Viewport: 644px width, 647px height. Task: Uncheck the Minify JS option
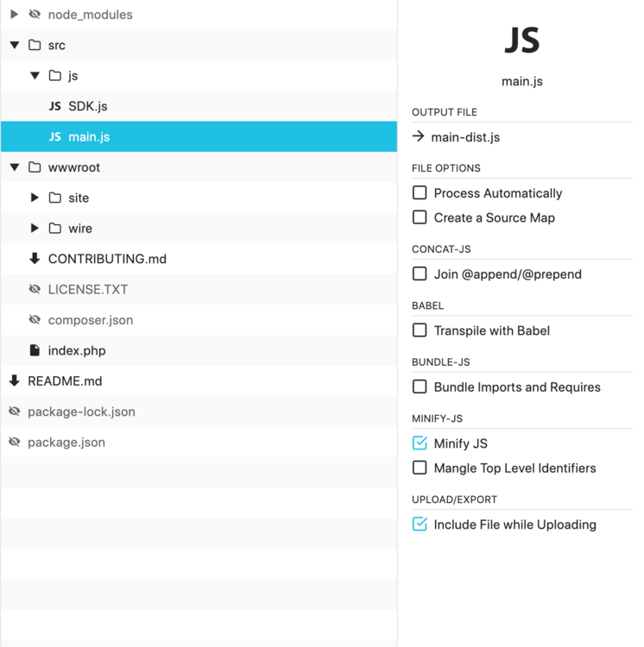(x=420, y=443)
